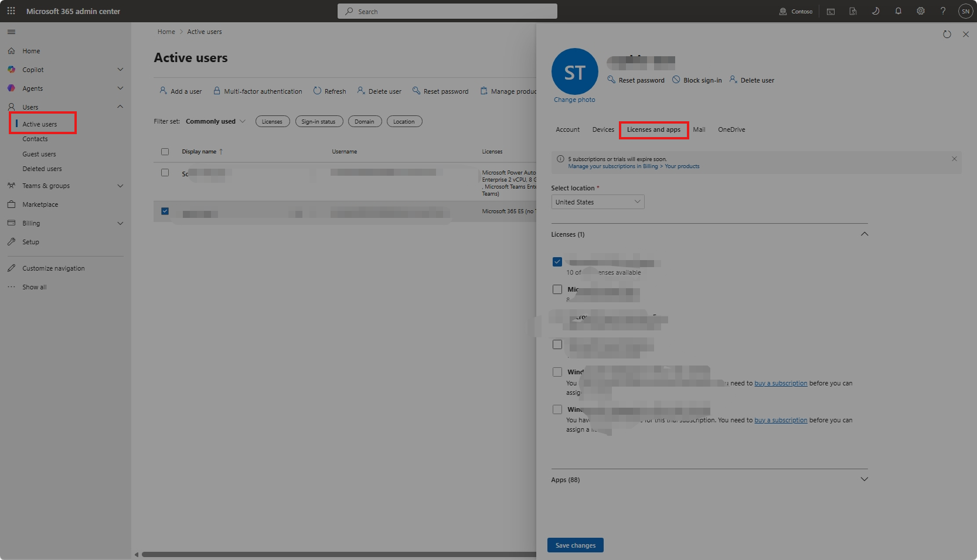The height and width of the screenshot is (560, 977).
Task: Dismiss the subscriptions expiring banner
Action: click(954, 159)
